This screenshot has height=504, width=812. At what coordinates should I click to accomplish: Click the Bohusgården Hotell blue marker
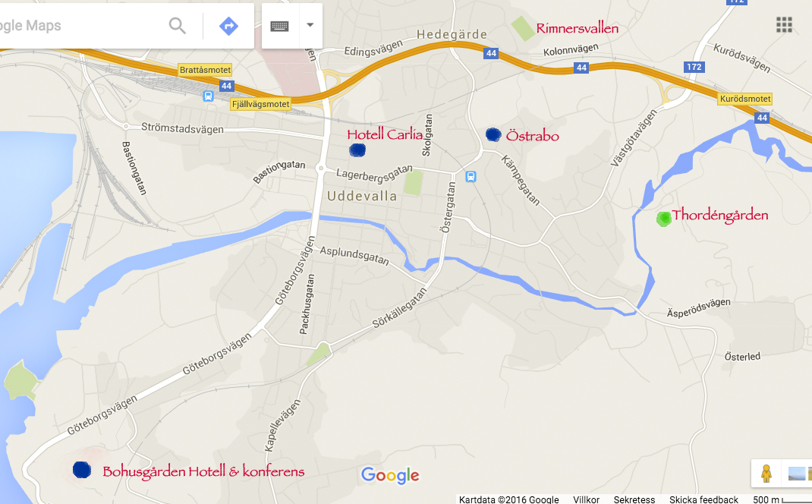coord(82,470)
